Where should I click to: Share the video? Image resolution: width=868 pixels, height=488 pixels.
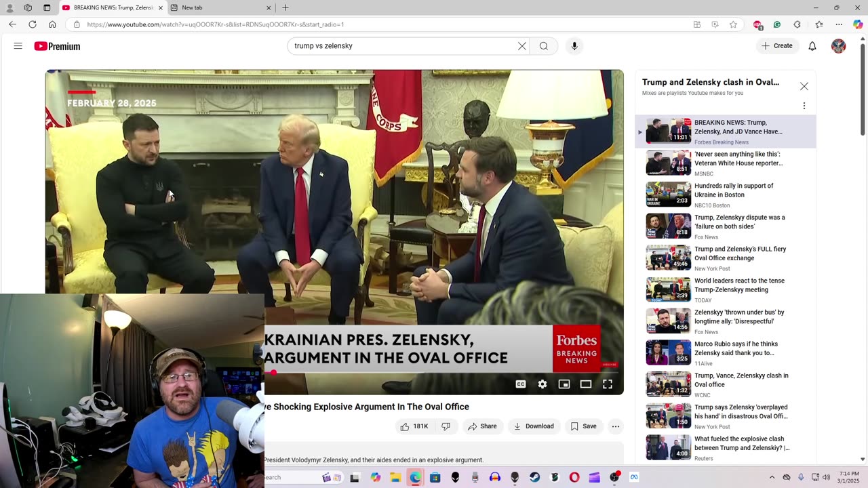(483, 426)
